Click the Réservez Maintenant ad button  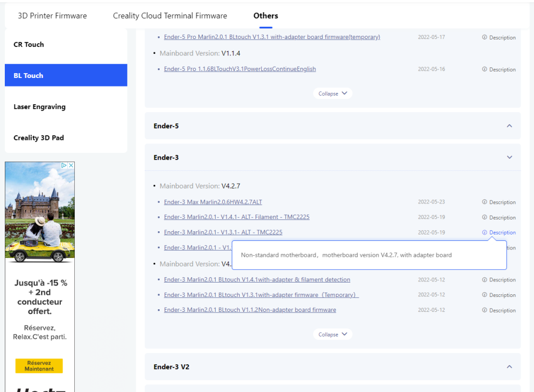(39, 366)
